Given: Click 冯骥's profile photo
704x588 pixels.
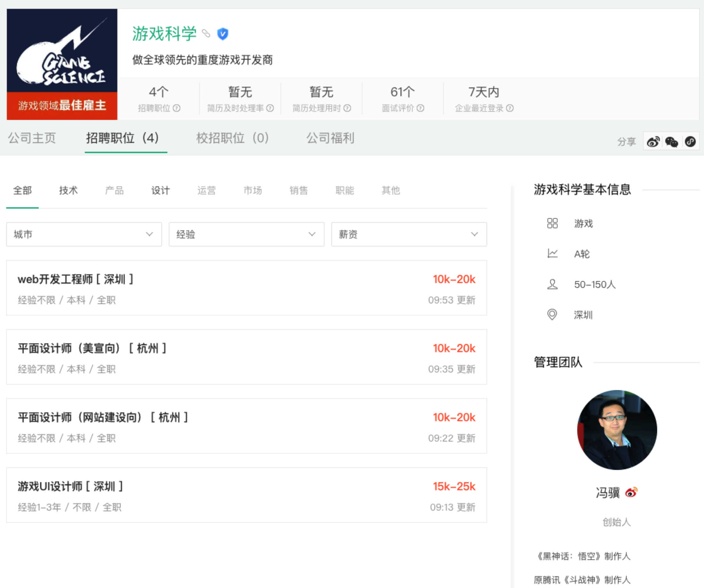Looking at the screenshot, I should pos(617,430).
